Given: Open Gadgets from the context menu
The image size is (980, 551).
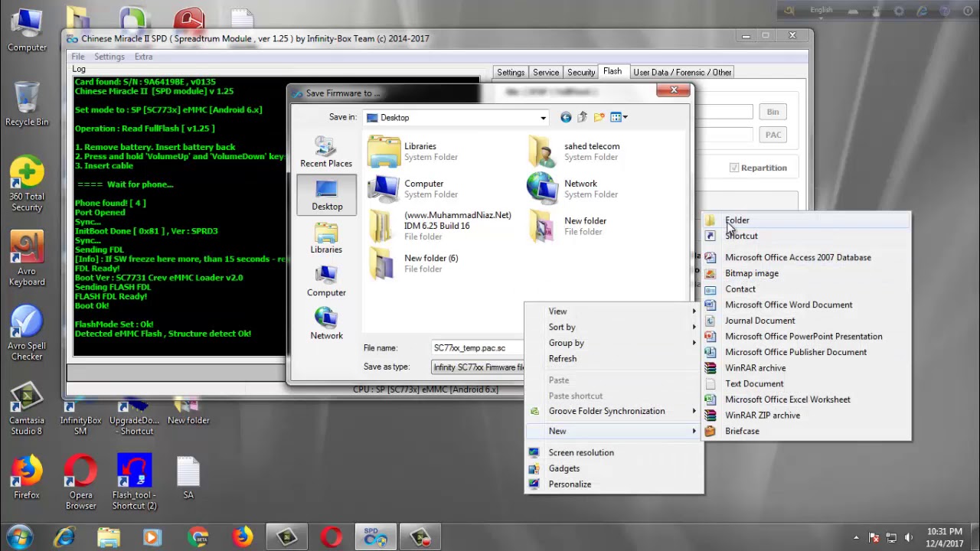Looking at the screenshot, I should 614,468.
